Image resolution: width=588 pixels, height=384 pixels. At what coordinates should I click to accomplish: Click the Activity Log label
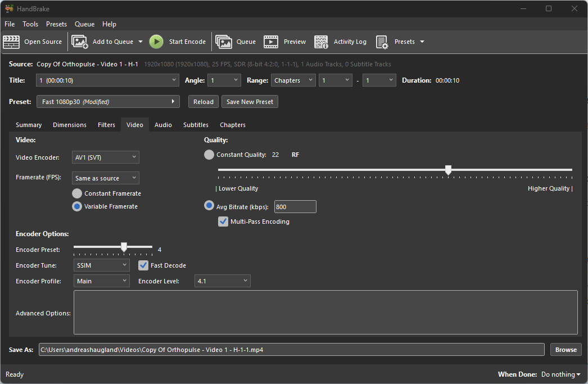pos(350,42)
